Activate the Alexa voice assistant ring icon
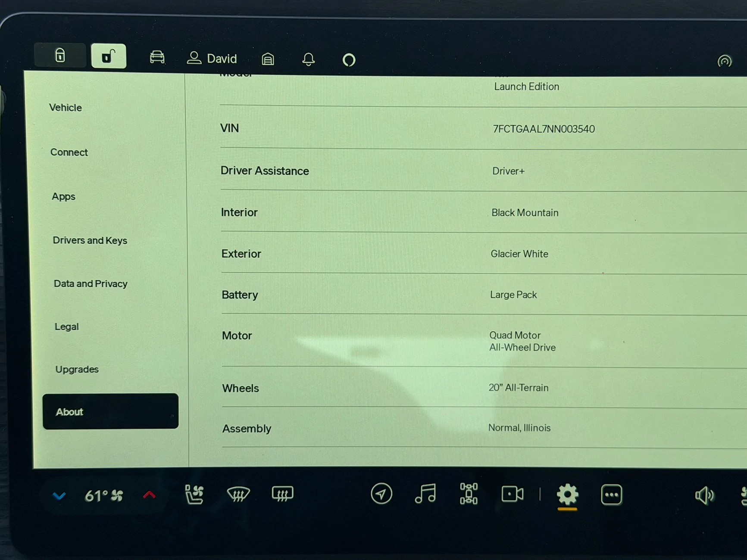747x560 pixels. click(x=349, y=60)
